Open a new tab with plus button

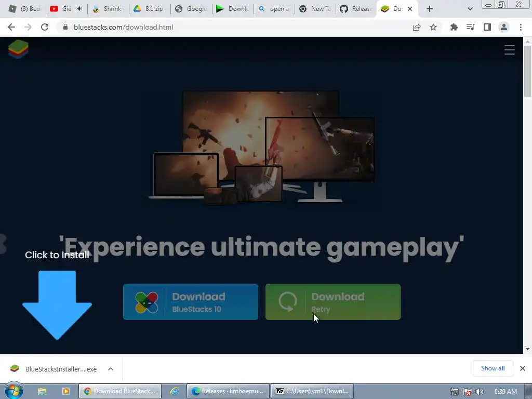(x=430, y=9)
